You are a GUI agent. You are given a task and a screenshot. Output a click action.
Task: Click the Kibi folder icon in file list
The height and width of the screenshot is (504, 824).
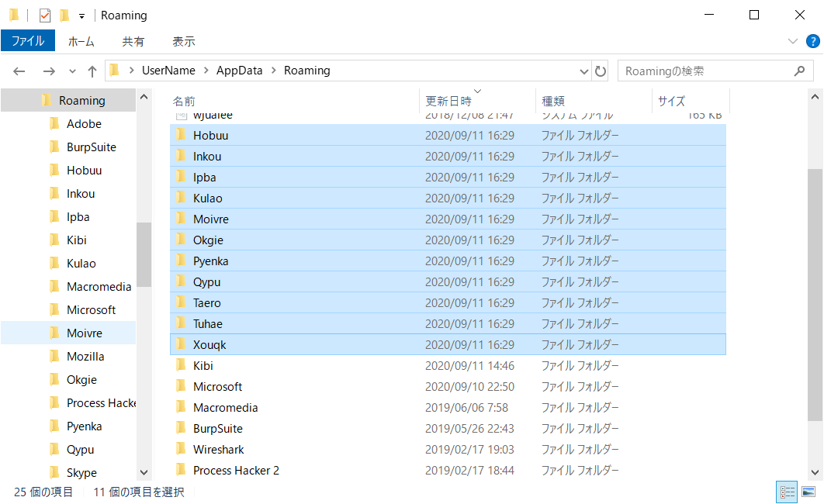[x=181, y=365]
